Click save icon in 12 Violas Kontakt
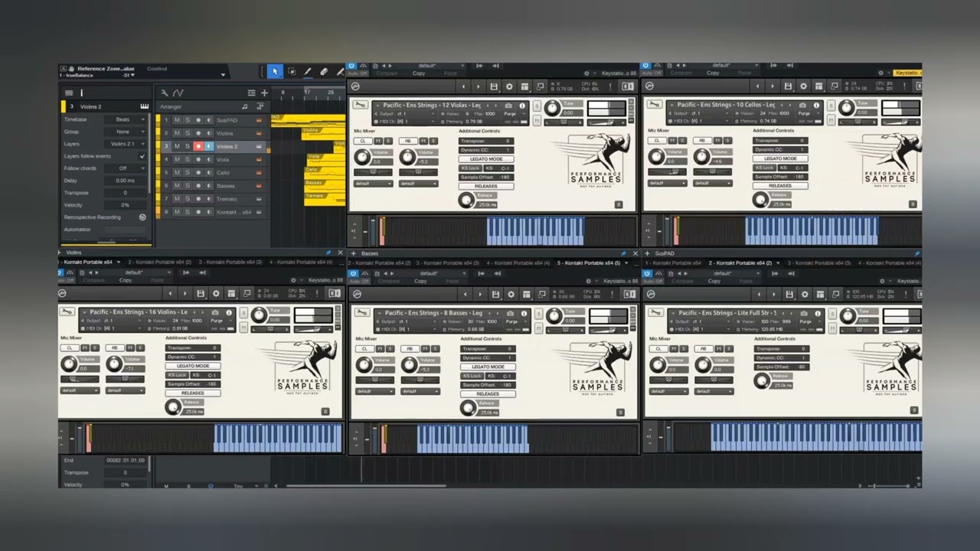Screen dimensions: 980x551 [x=494, y=86]
